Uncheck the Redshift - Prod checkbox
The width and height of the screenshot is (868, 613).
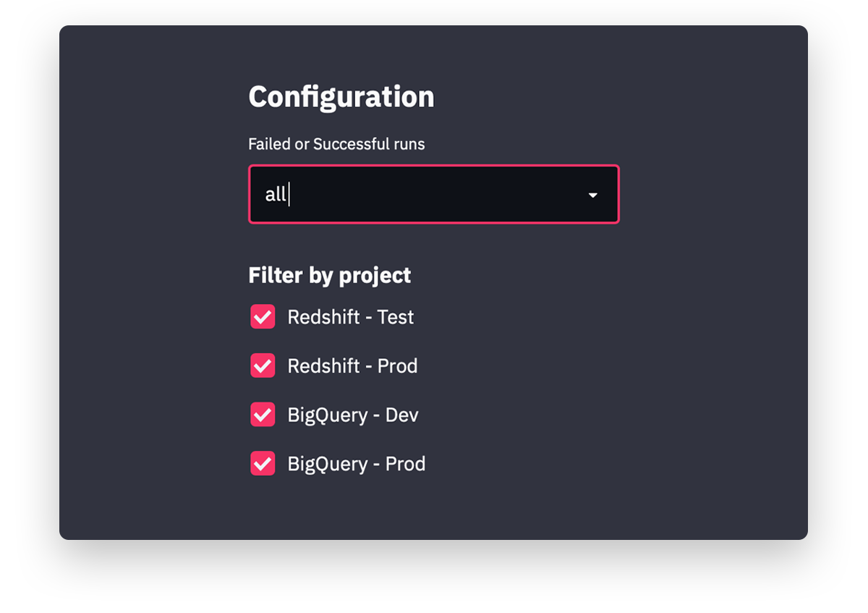pos(263,365)
